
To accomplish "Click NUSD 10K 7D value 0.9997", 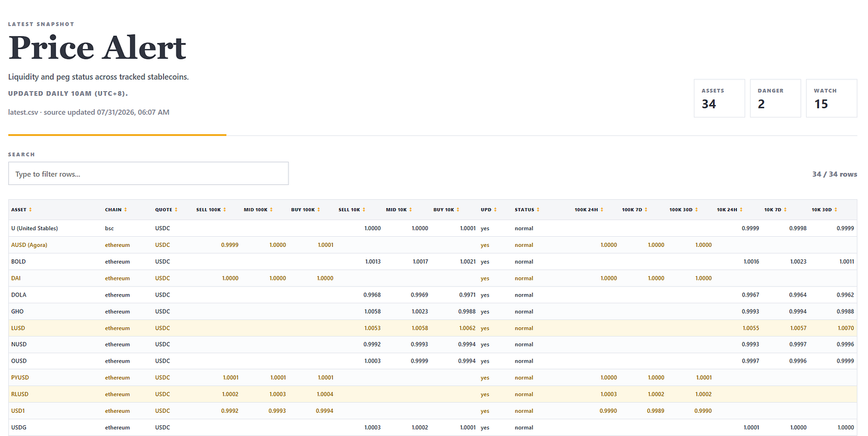I will coord(798,345).
